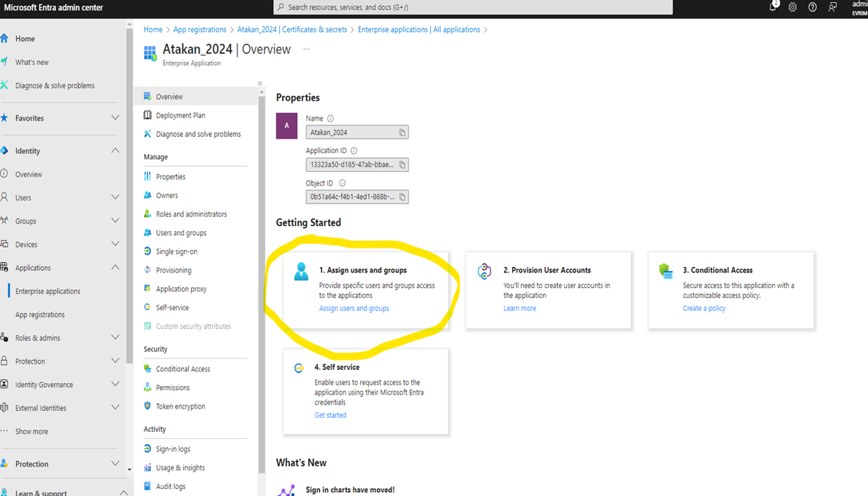Expand the Devices submenu chevron
Image resolution: width=868 pixels, height=496 pixels.
pos(115,244)
